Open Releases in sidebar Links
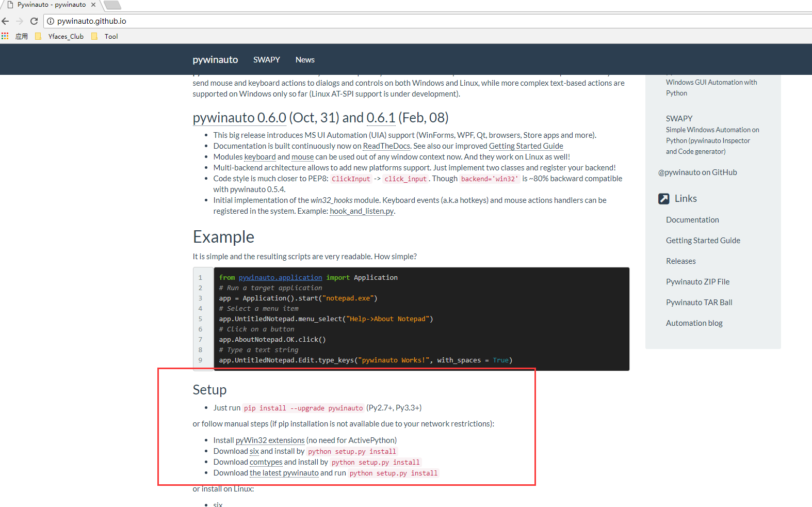 pos(681,261)
